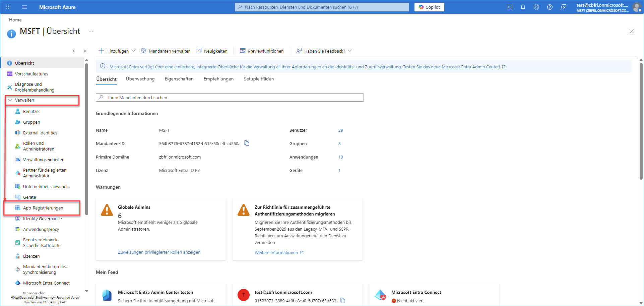Collapse the Verwalten section
This screenshot has height=306, width=644.
[25, 100]
